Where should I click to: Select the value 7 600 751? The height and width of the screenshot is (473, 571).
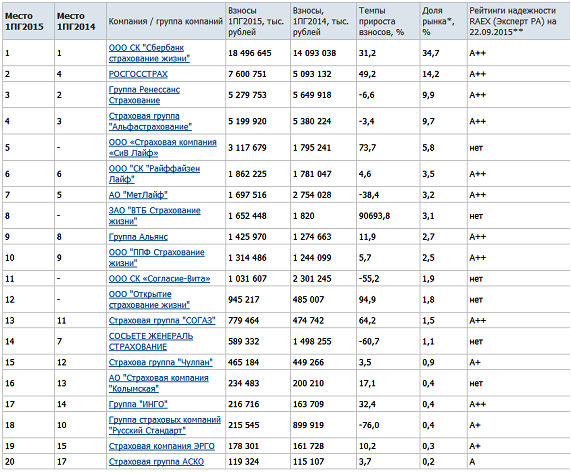[247, 74]
